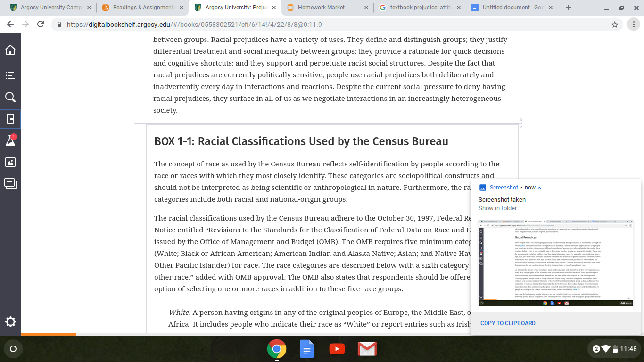
Task: Launch YouTube from the shelf
Action: tap(337, 349)
